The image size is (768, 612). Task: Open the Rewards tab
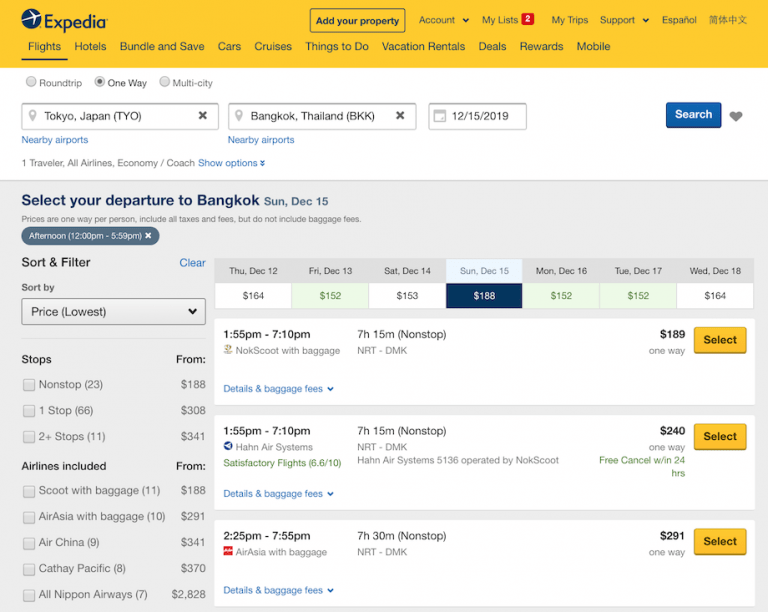click(541, 47)
